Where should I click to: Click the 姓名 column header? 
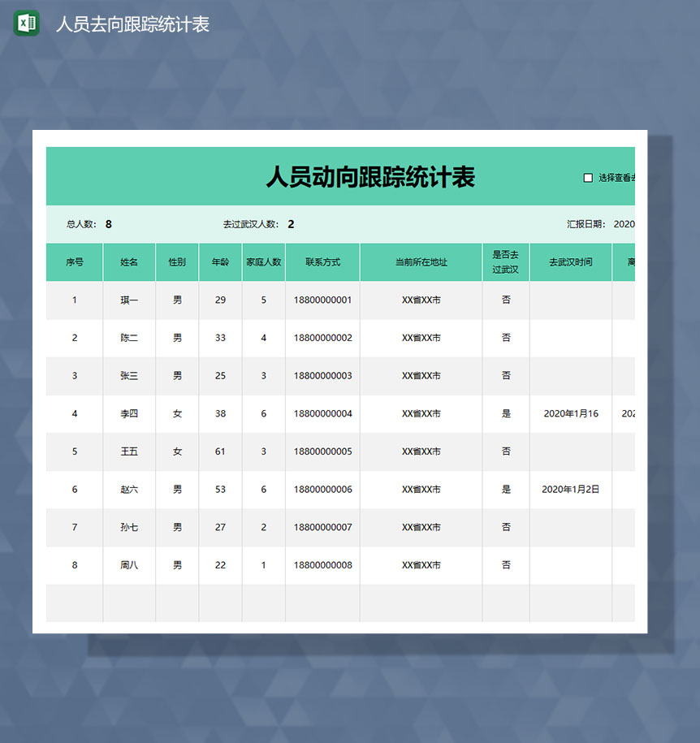point(129,261)
